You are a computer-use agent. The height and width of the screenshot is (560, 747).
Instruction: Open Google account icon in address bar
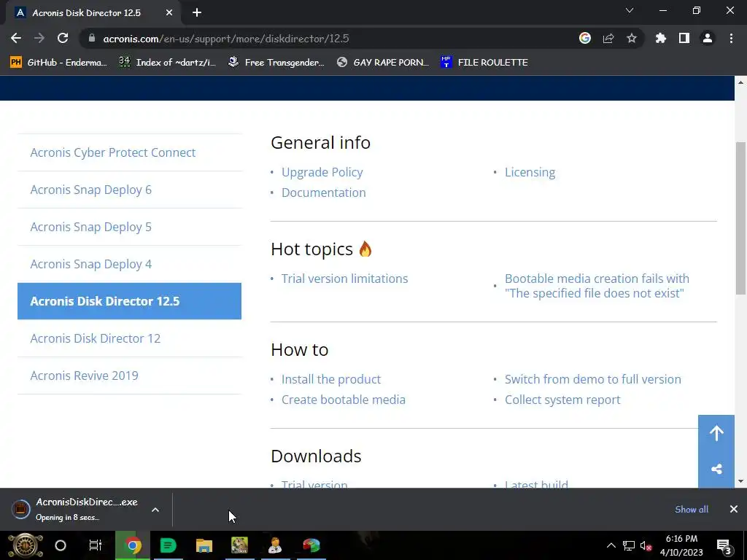point(584,38)
